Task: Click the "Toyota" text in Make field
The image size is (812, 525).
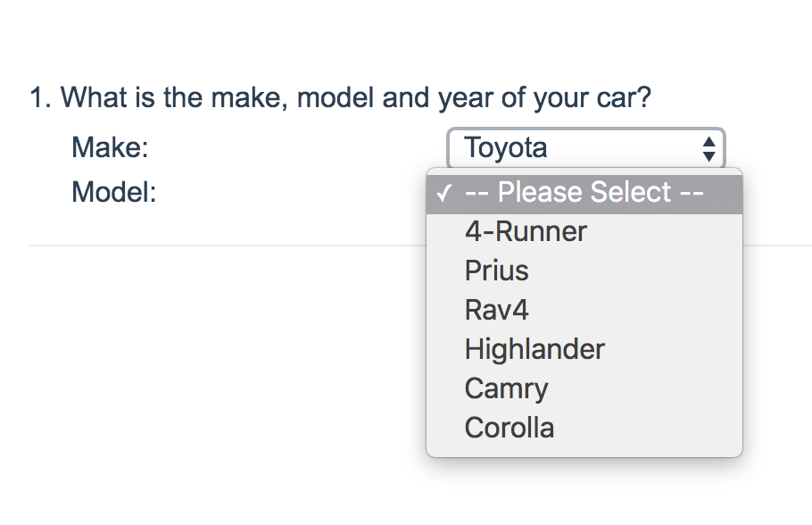Action: [x=506, y=148]
